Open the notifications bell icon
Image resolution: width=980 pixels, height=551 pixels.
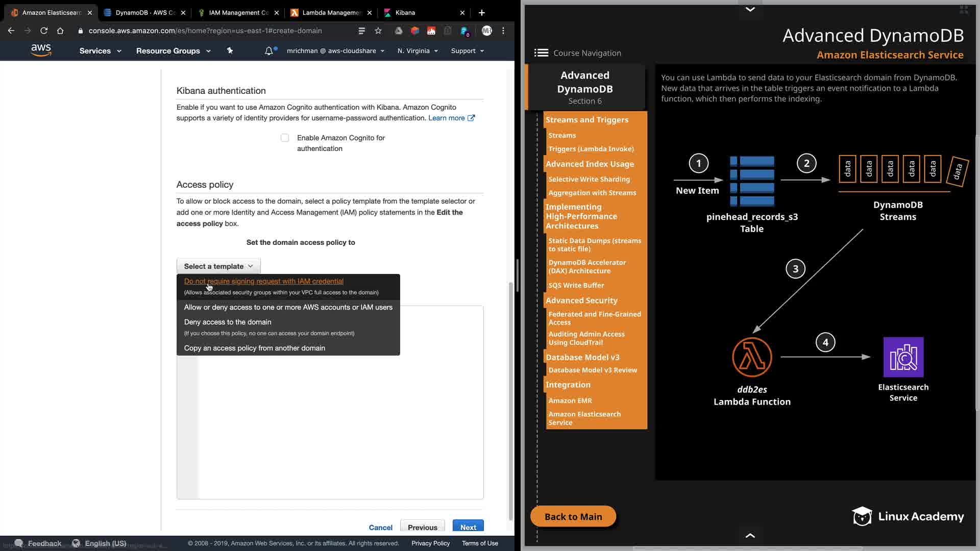[x=269, y=51]
